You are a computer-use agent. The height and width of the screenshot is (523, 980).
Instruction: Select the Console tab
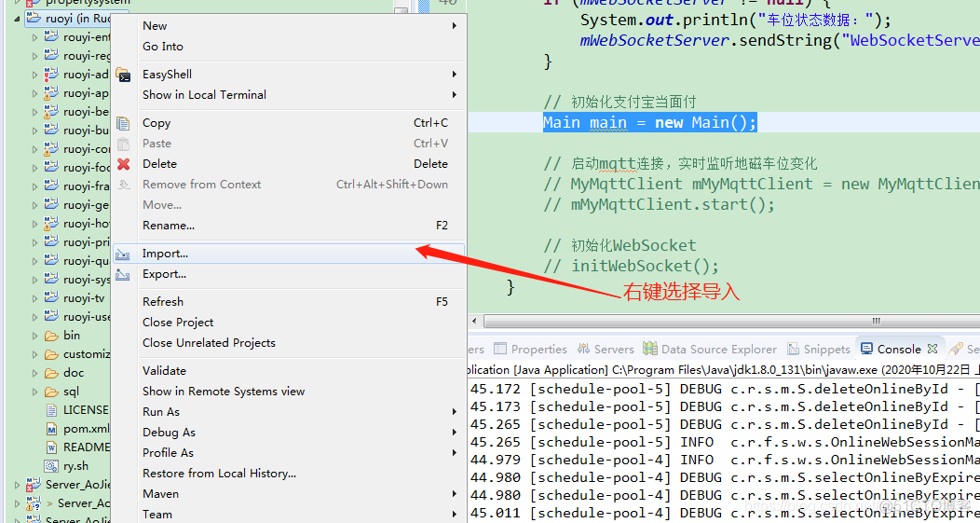click(x=899, y=349)
